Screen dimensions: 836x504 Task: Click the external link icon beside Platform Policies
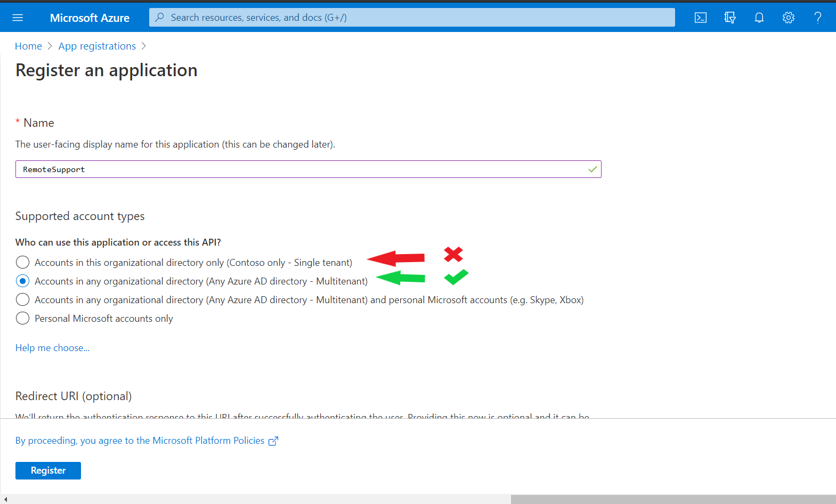click(x=273, y=441)
